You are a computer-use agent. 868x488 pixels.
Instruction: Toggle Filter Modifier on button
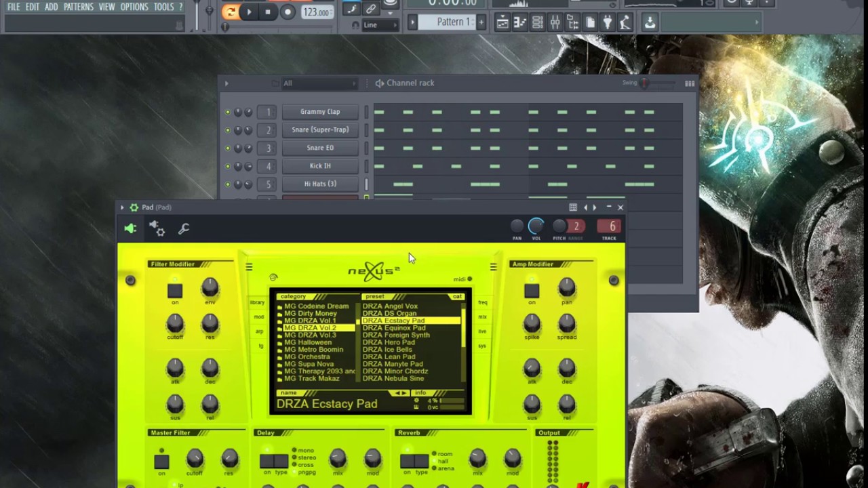(175, 291)
